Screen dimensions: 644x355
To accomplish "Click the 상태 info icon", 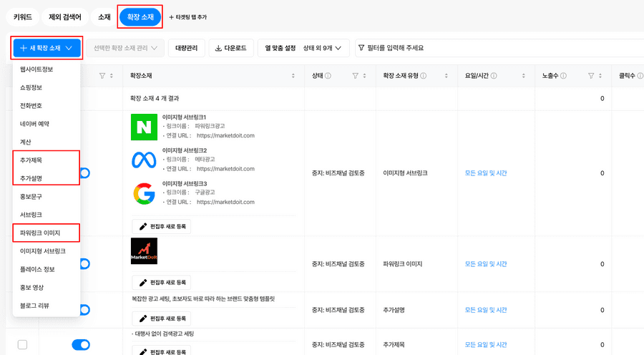I will pos(328,76).
